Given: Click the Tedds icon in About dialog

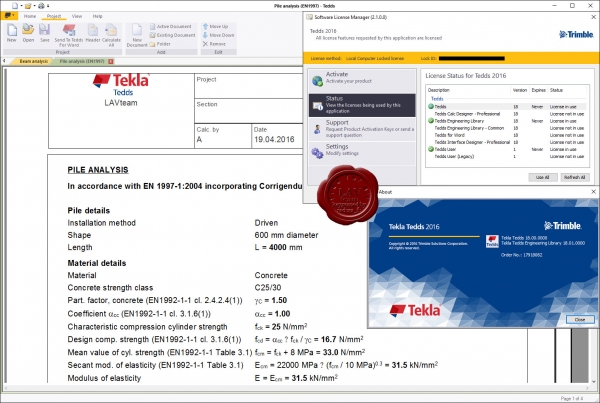Looking at the screenshot, I should click(492, 241).
